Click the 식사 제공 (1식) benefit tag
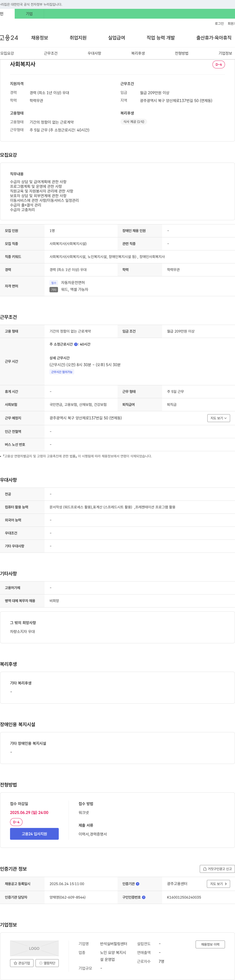This screenshot has width=235, height=980. 134,122
